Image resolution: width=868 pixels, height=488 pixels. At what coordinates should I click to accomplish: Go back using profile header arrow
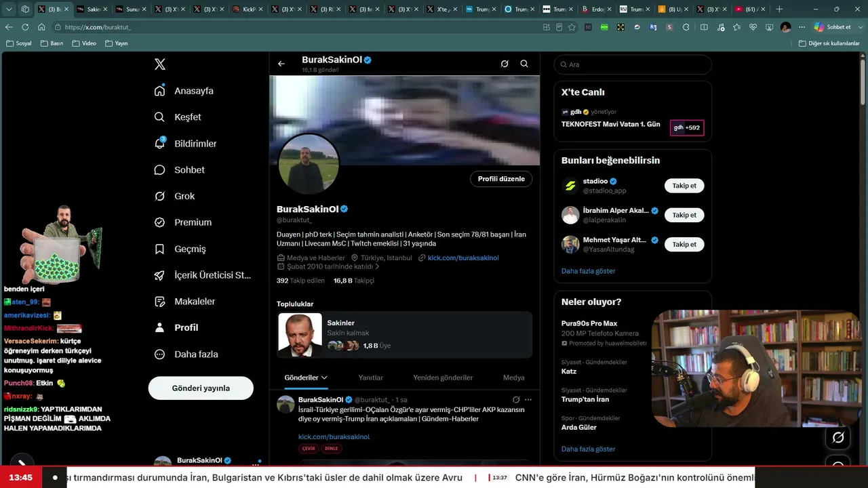click(x=281, y=64)
